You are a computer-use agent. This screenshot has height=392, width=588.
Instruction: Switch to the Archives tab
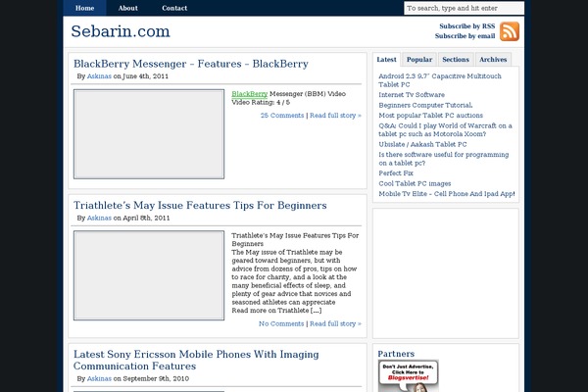click(493, 59)
